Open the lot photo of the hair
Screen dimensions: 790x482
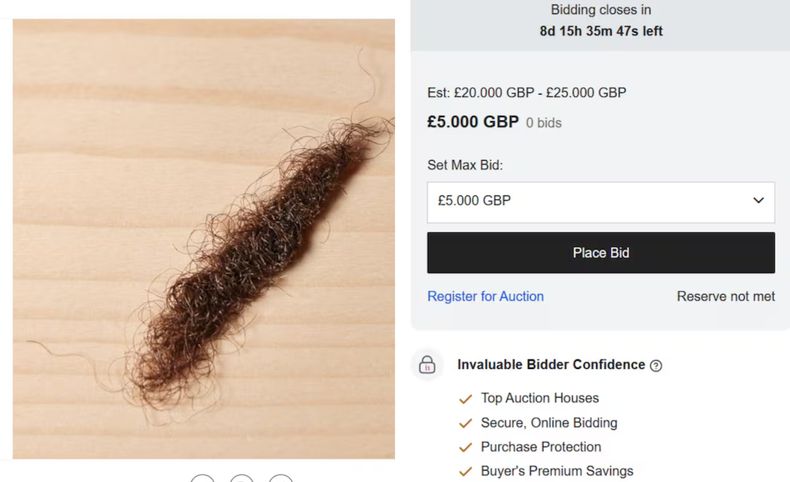point(204,238)
